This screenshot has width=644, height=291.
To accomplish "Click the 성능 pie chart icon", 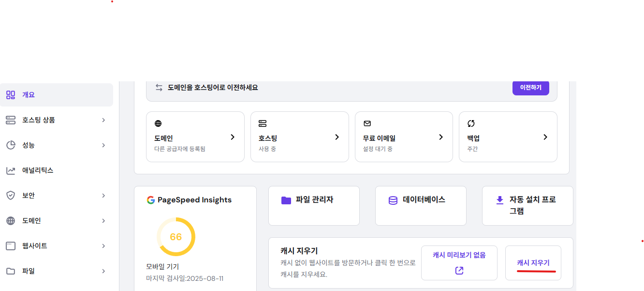I will (11, 145).
